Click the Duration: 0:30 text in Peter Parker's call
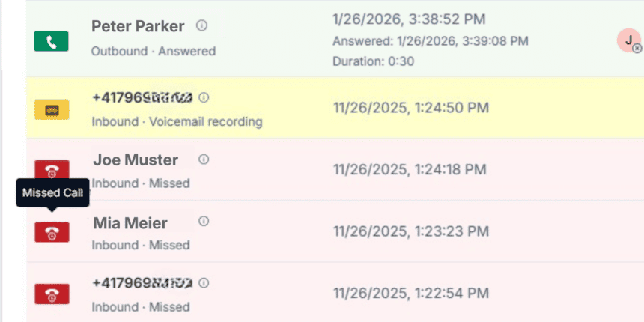Screen dimensions: 644x322 click(374, 61)
